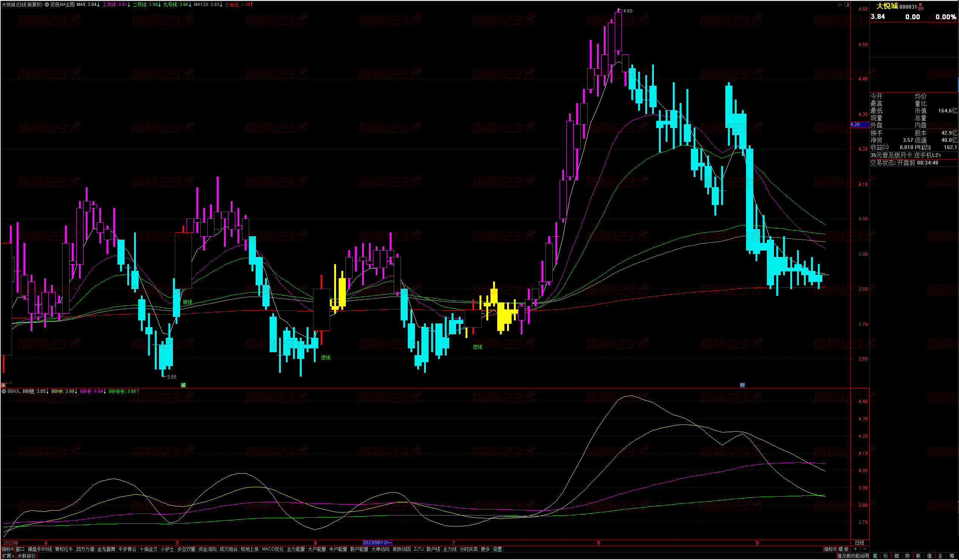Select the MACD优化 indicator tab
Viewport: 959px width, 560px height.
(273, 549)
